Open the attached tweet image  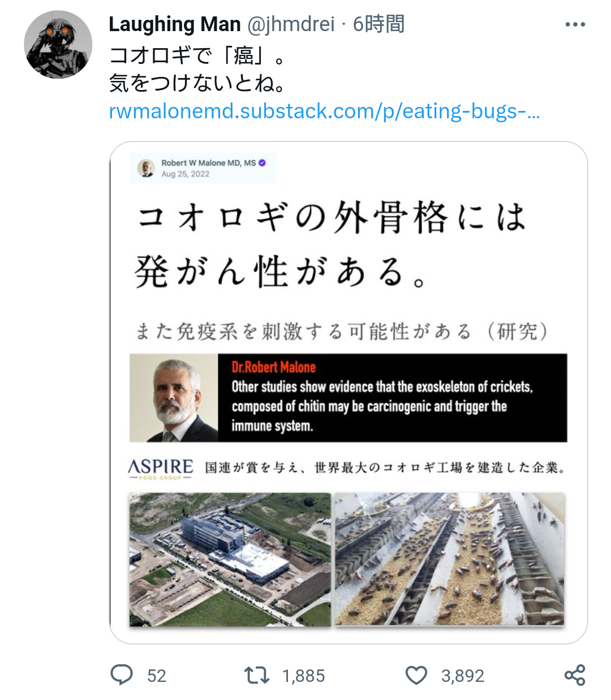pos(348,392)
